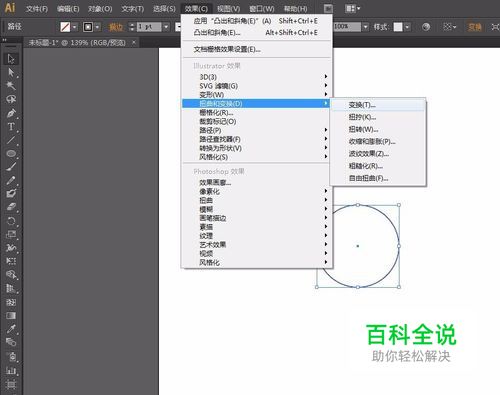The width and height of the screenshot is (500, 395).
Task: Click the 变换 link in control bar
Action: pyautogui.click(x=474, y=27)
